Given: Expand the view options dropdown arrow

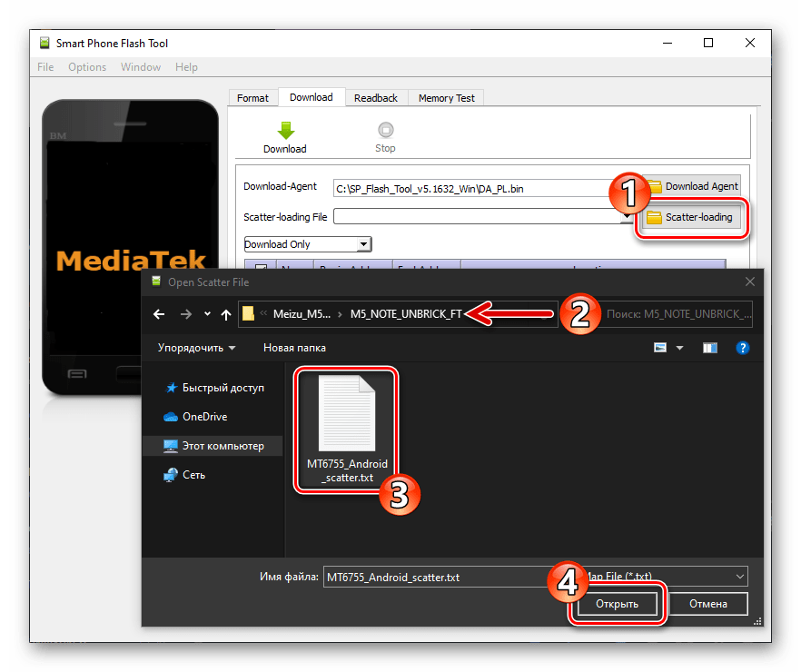Looking at the screenshot, I should click(679, 348).
